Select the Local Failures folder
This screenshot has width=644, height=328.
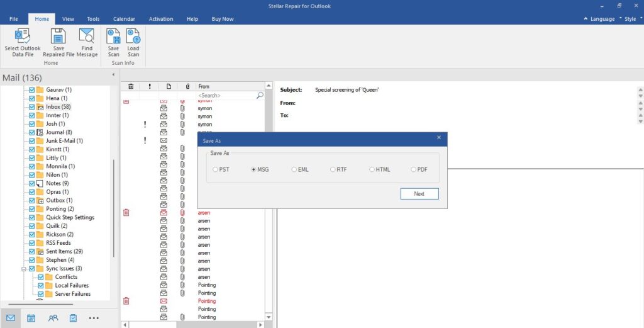[x=72, y=285]
